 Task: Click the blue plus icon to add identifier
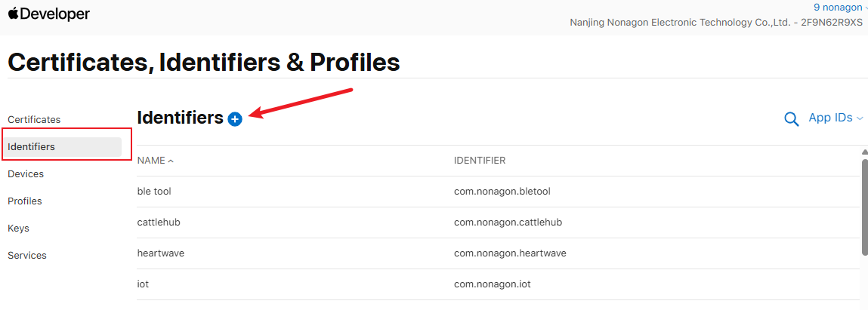[x=235, y=119]
